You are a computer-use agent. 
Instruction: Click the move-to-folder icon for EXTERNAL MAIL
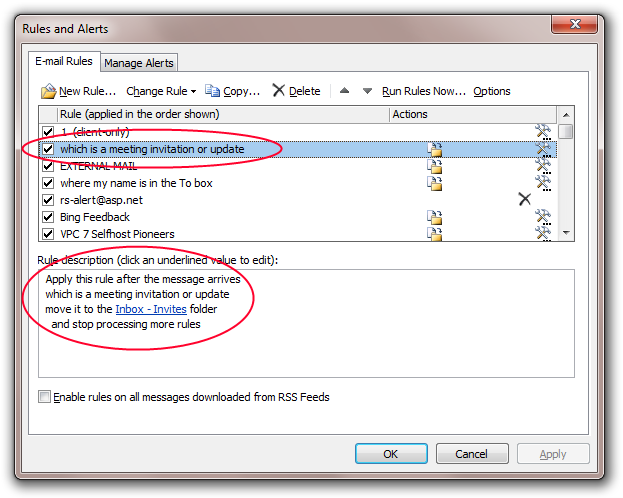435,166
